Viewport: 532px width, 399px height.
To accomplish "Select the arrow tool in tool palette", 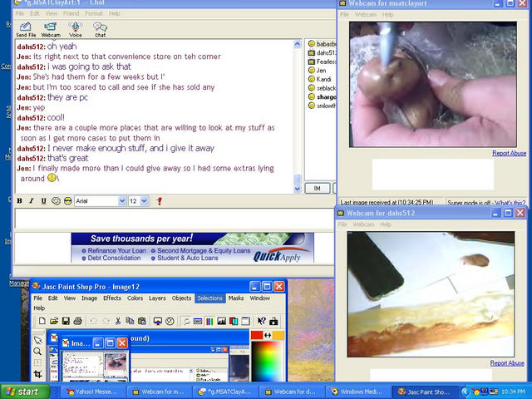I will [38, 340].
